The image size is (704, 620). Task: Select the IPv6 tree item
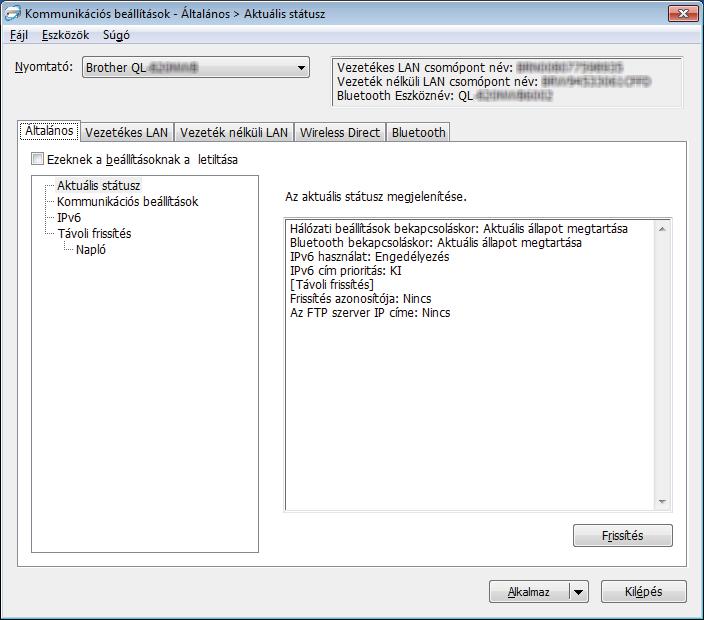pos(69,218)
